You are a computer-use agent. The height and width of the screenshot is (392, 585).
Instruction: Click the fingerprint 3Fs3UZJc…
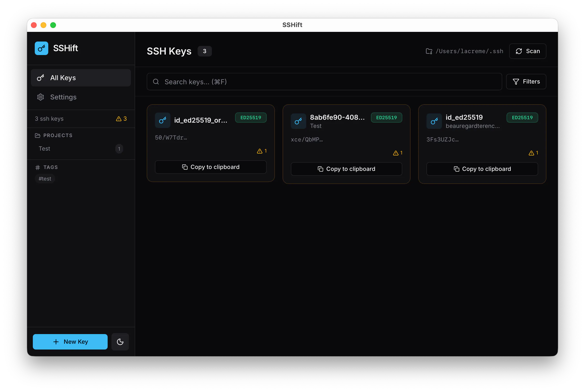pyautogui.click(x=442, y=140)
